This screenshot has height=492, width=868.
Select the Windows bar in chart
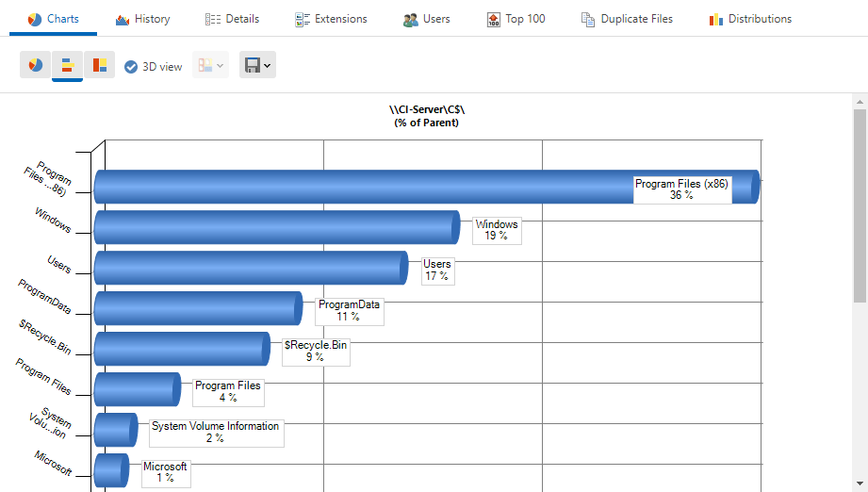273,227
